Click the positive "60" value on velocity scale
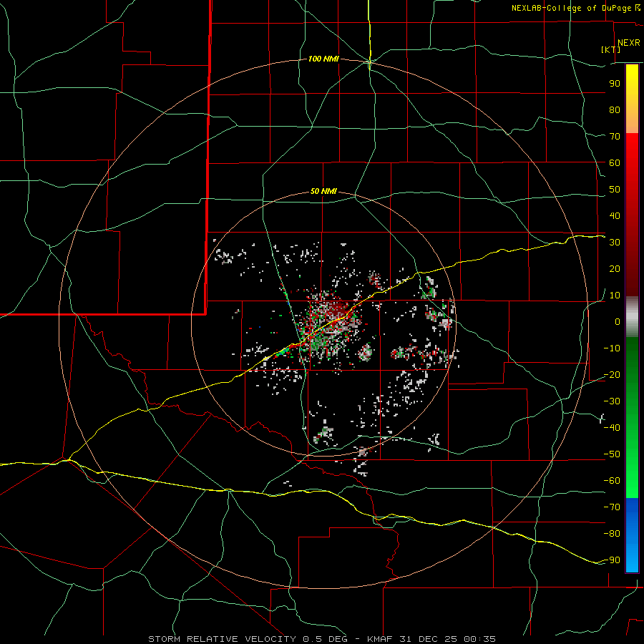644x644 pixels. pyautogui.click(x=615, y=162)
